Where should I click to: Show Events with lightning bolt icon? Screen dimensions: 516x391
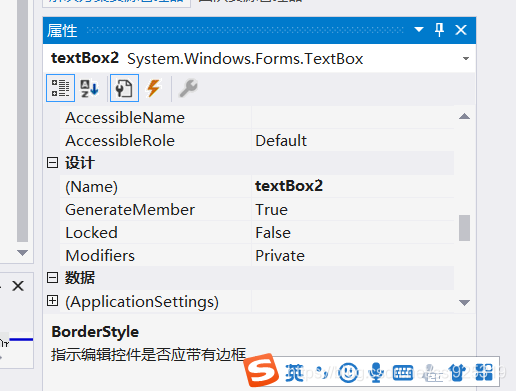click(x=154, y=88)
